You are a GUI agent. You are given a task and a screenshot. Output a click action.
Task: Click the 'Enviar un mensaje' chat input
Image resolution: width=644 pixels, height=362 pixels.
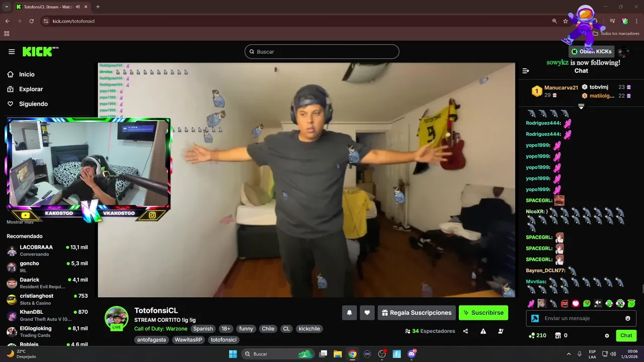(x=581, y=318)
